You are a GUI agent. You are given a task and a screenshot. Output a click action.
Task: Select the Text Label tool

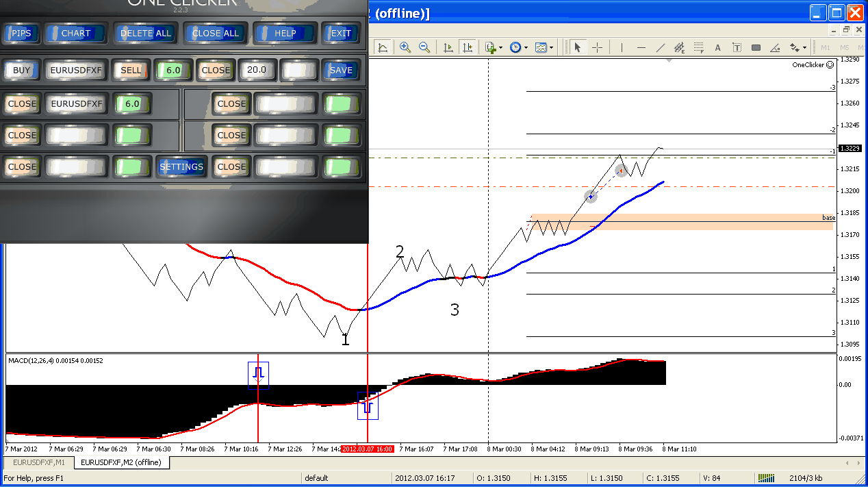click(x=737, y=47)
